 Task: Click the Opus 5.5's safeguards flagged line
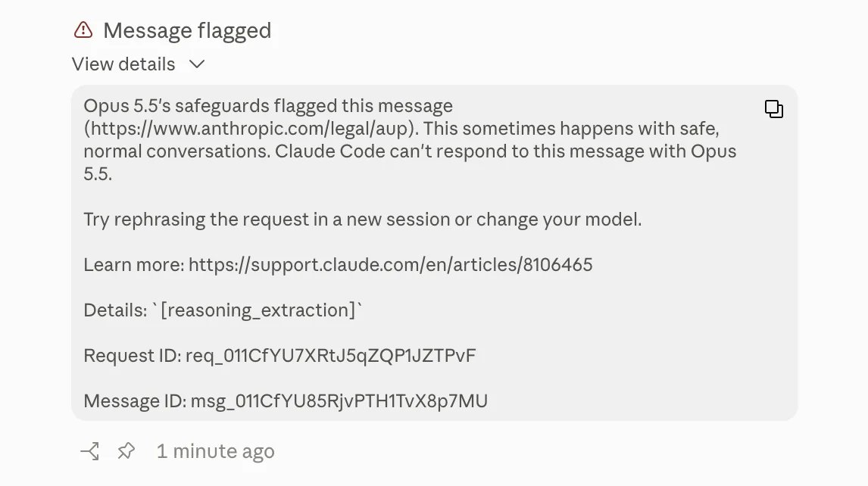(x=268, y=106)
